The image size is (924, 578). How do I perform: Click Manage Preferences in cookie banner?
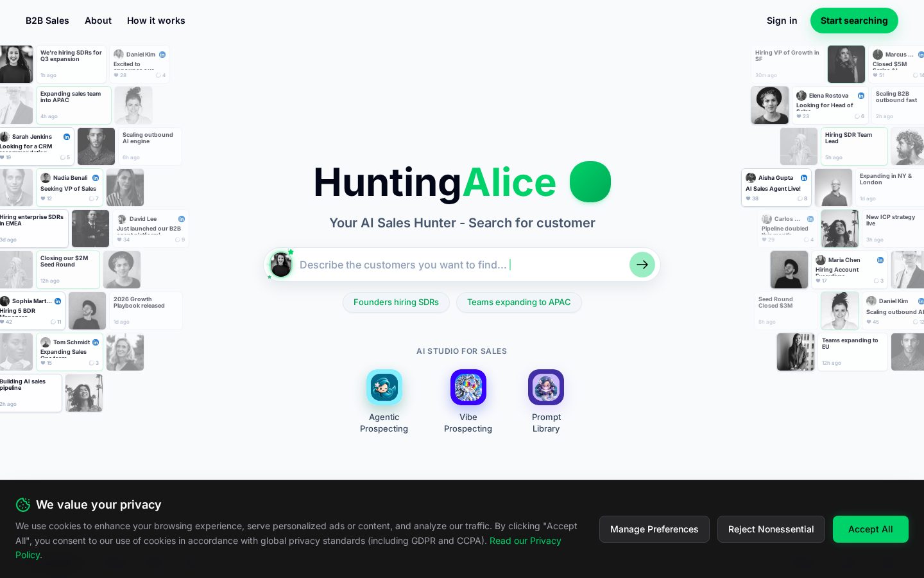654,529
